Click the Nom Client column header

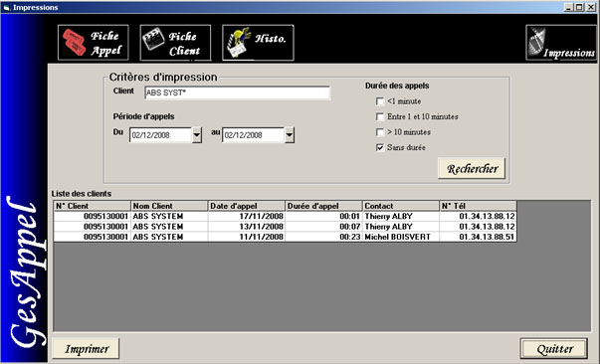[x=169, y=206]
